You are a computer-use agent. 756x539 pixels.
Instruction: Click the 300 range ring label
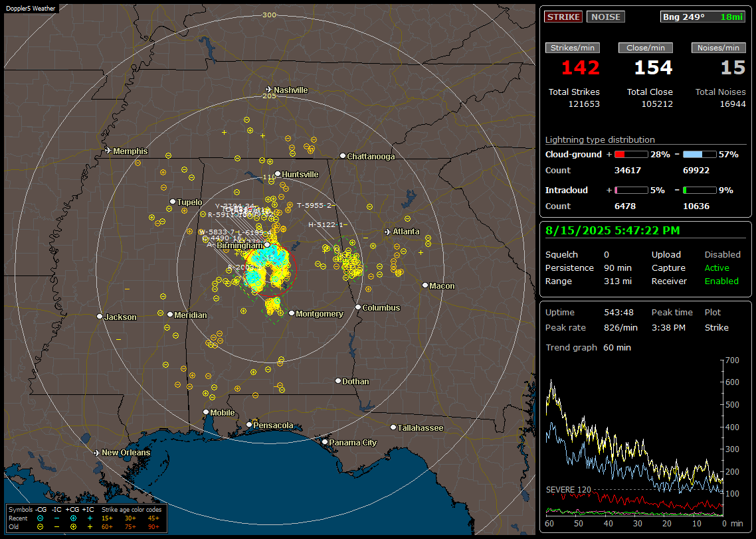(x=269, y=15)
